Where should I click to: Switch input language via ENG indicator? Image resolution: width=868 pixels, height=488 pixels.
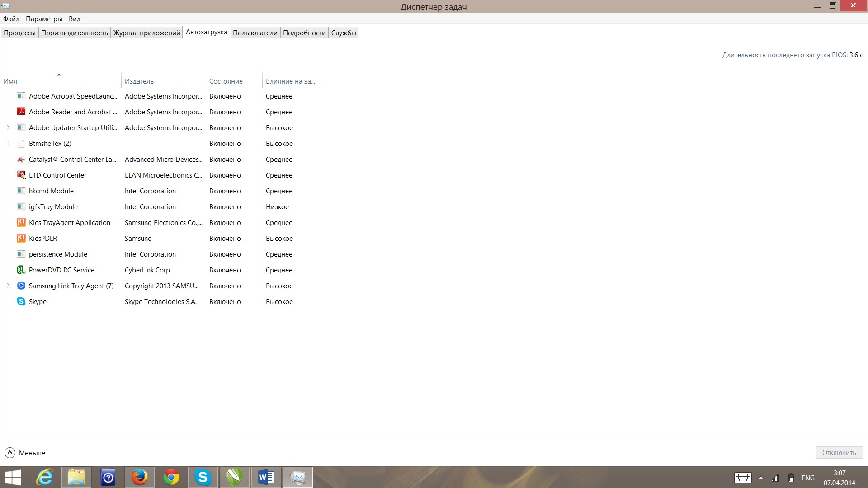point(808,478)
